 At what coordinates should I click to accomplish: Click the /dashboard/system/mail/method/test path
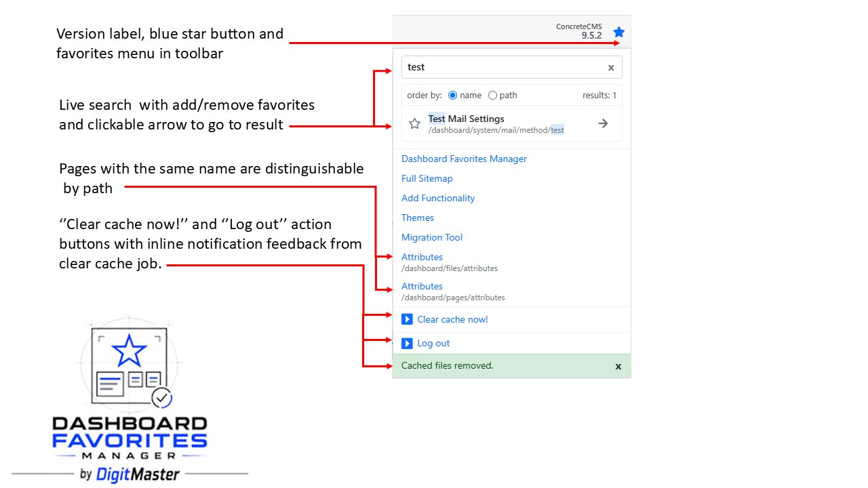pos(496,130)
